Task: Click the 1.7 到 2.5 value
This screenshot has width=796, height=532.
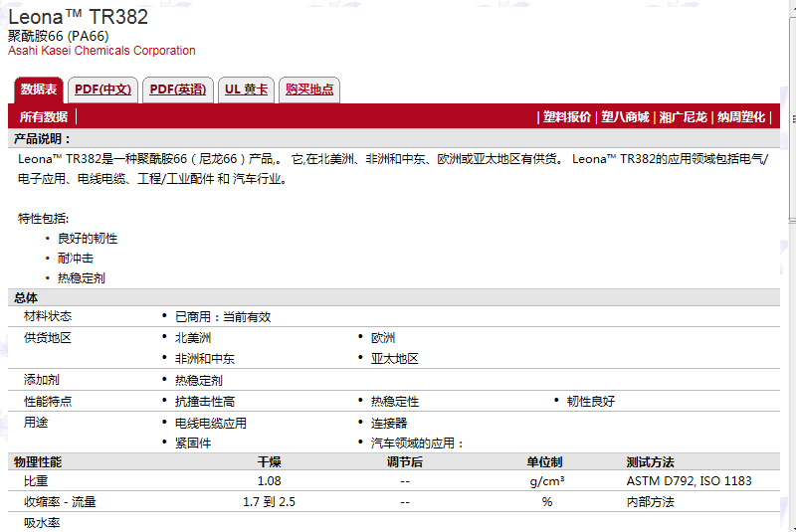Action: 269,502
